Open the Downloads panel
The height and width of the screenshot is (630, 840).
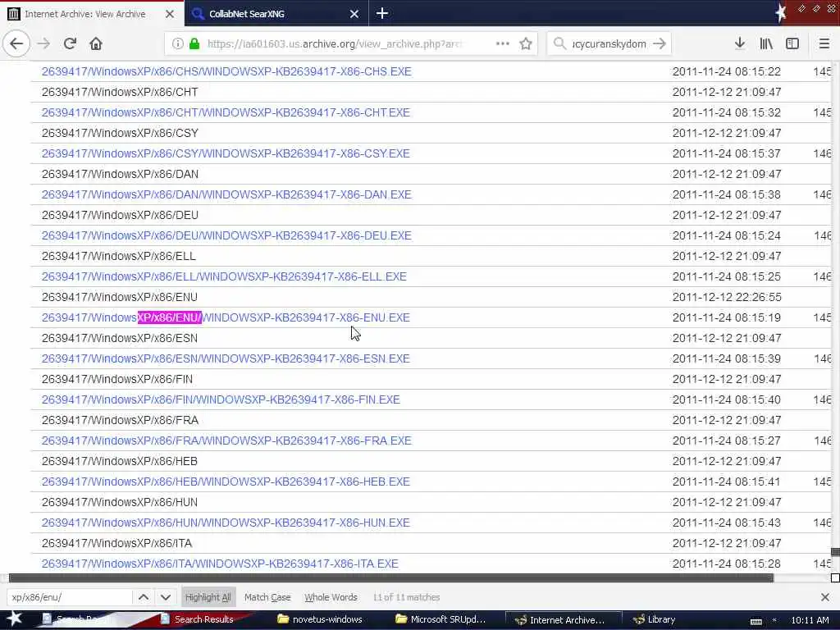[x=740, y=43]
